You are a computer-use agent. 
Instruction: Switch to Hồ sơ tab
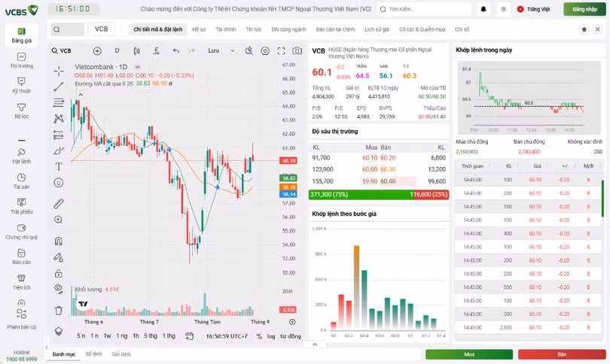coord(199,29)
